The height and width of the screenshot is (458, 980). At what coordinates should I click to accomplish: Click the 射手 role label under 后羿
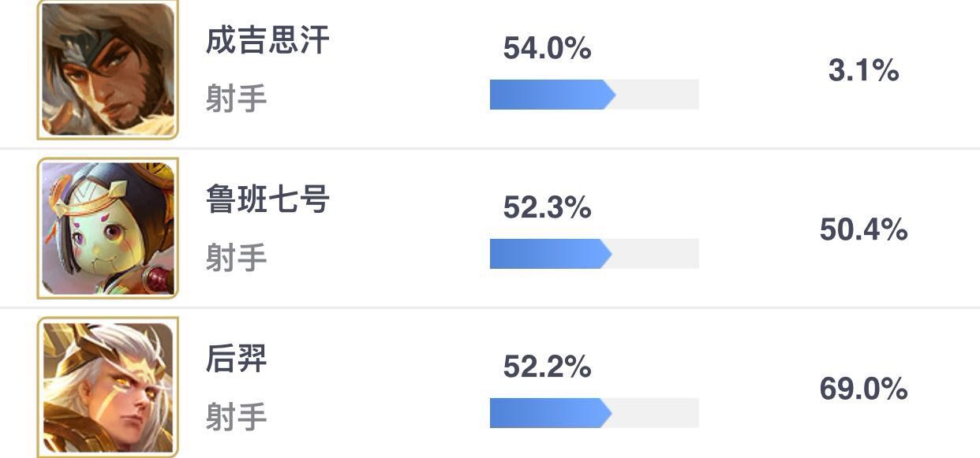237,416
